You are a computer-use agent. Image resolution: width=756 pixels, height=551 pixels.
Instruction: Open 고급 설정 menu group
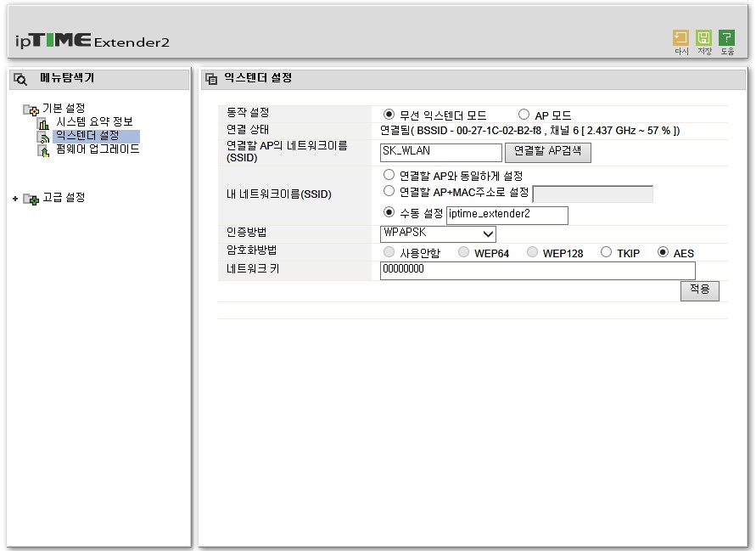point(64,197)
